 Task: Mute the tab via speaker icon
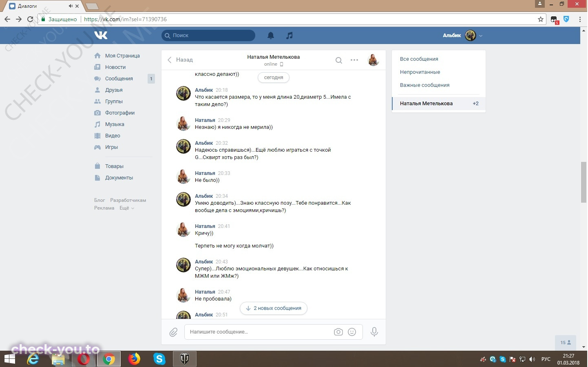[x=71, y=6]
